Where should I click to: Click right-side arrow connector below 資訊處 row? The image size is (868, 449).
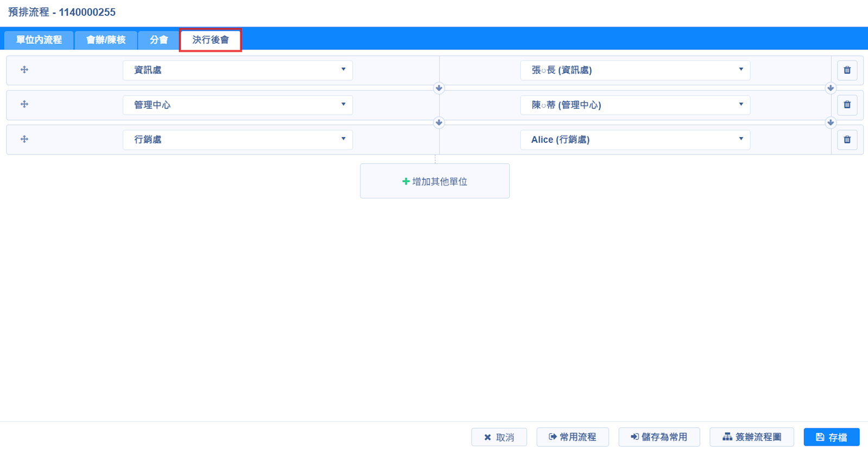click(830, 88)
